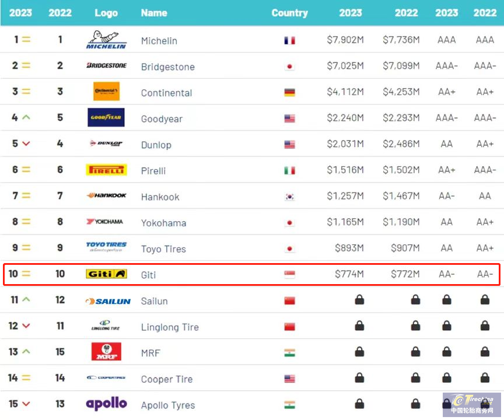Click the Bridgestone logo
Screen dimensions: 504x420
click(x=106, y=65)
